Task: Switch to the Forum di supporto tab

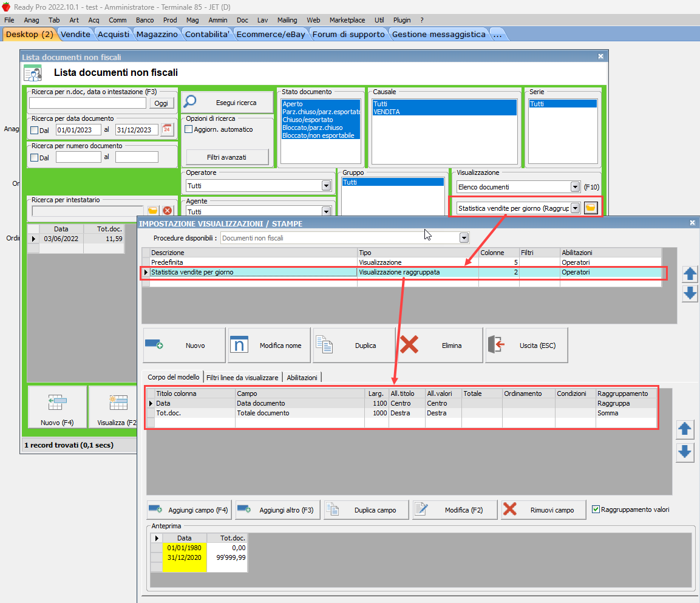Action: point(348,35)
